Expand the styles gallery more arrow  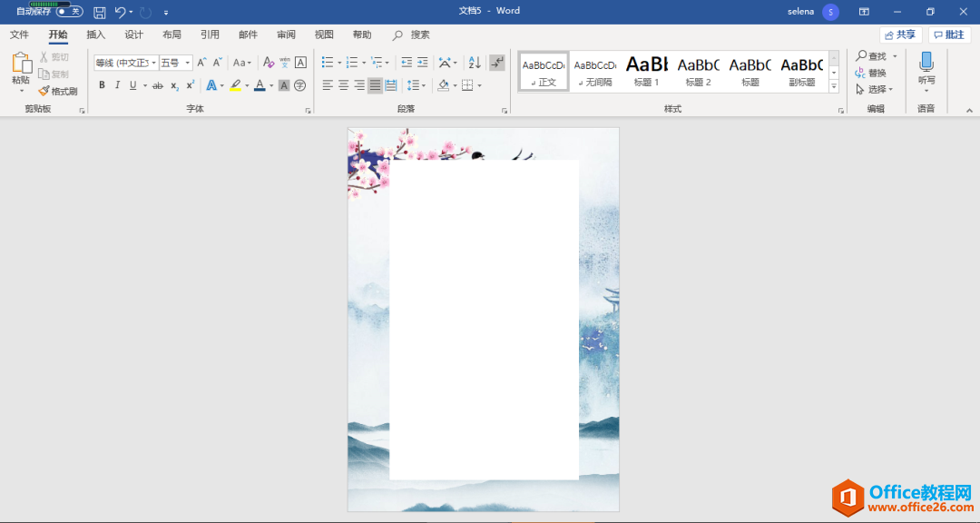coord(834,87)
